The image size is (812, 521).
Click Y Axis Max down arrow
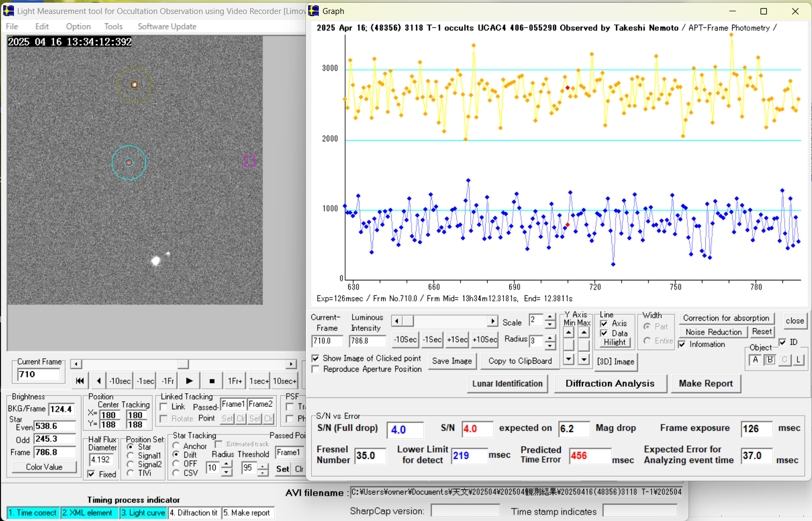click(584, 359)
